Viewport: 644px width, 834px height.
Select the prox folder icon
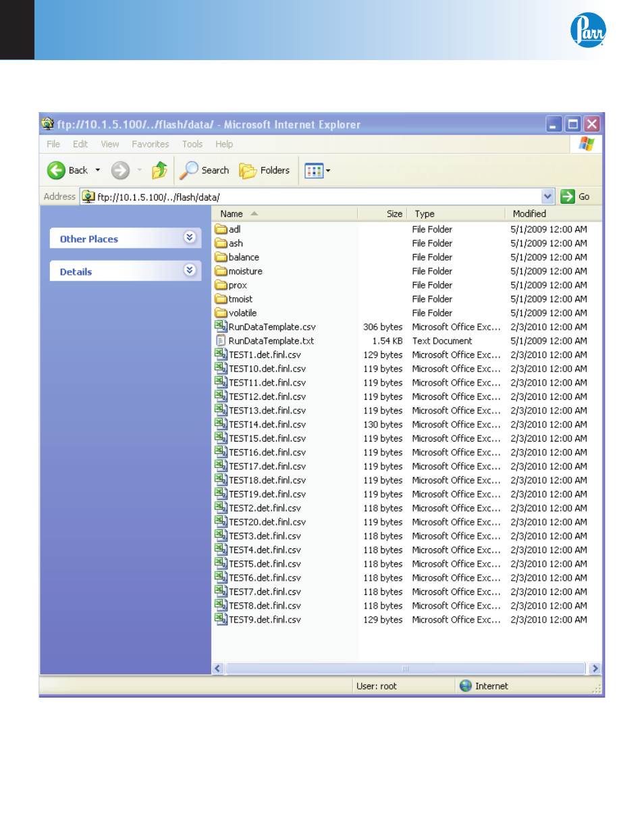click(x=221, y=285)
